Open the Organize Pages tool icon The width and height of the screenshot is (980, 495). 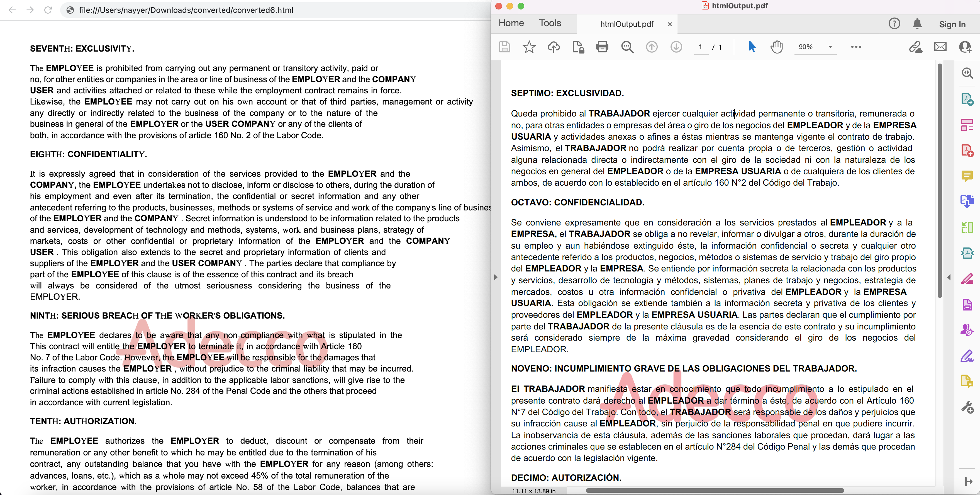[x=967, y=125]
